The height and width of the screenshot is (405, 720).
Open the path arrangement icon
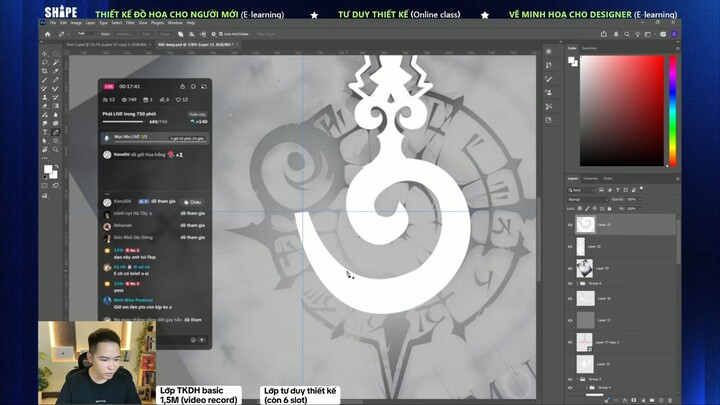tap(202, 34)
